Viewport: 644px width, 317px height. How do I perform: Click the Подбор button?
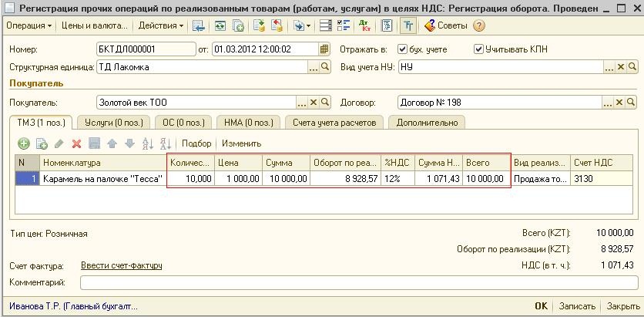196,143
